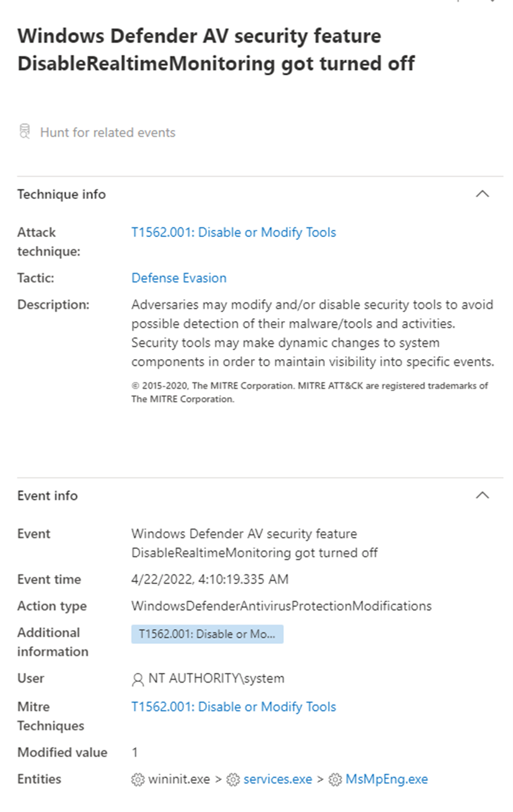Open the Defense Evasion tactic link
Screen dimensions: 513x812
[x=178, y=278]
